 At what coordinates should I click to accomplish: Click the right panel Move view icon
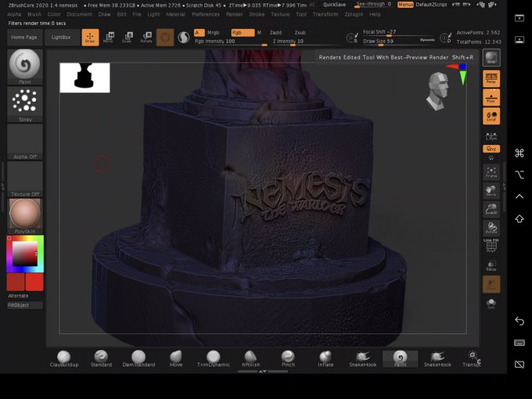click(491, 190)
